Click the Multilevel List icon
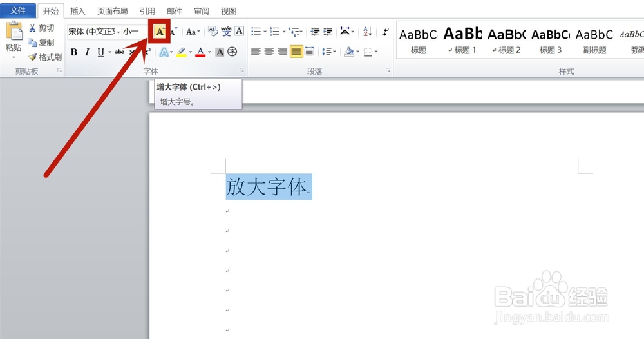The width and height of the screenshot is (644, 339). pyautogui.click(x=294, y=31)
